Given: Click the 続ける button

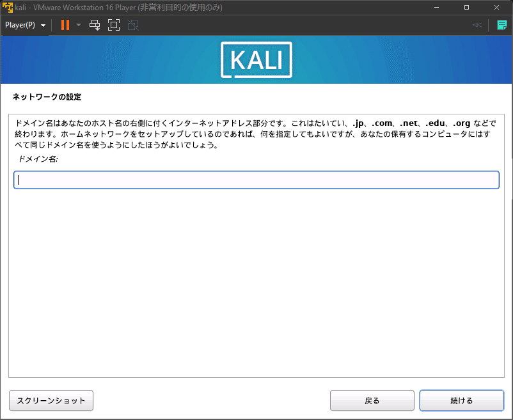Looking at the screenshot, I should click(462, 400).
